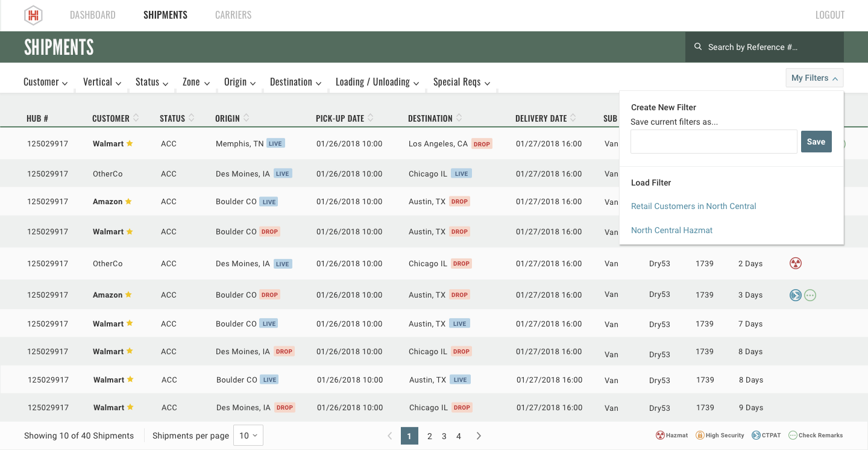868x450 pixels.
Task: Click the search magnifier icon
Action: click(698, 46)
